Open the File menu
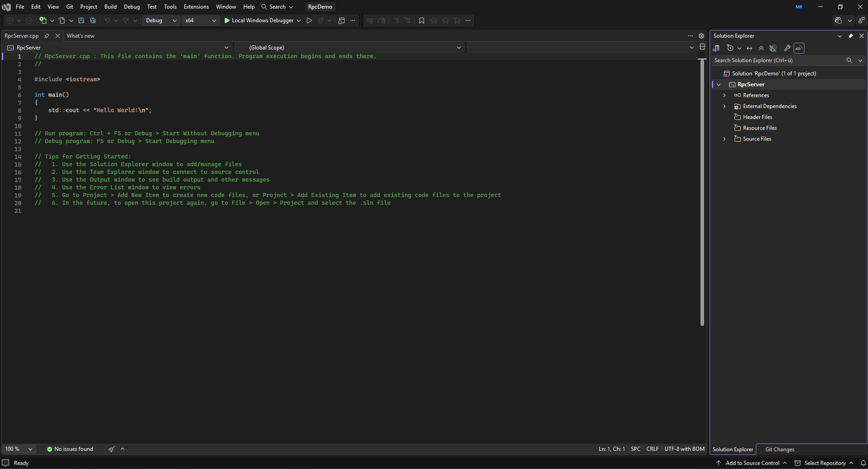 click(20, 7)
